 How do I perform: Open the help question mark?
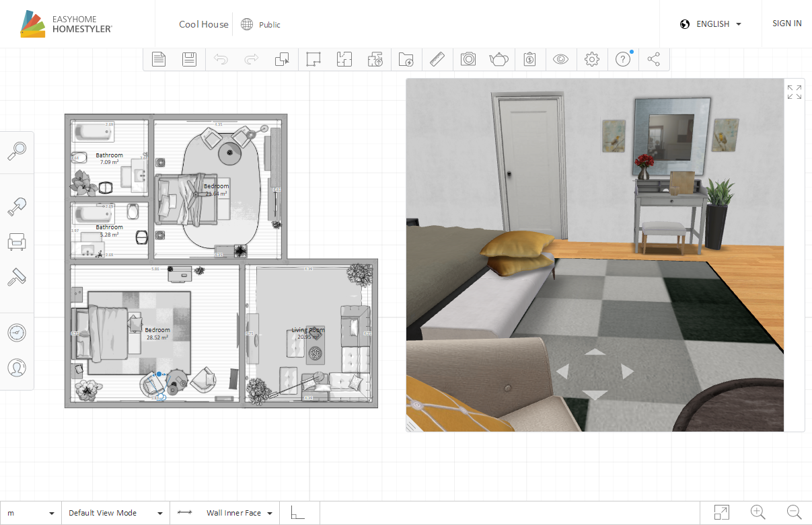[x=623, y=59]
